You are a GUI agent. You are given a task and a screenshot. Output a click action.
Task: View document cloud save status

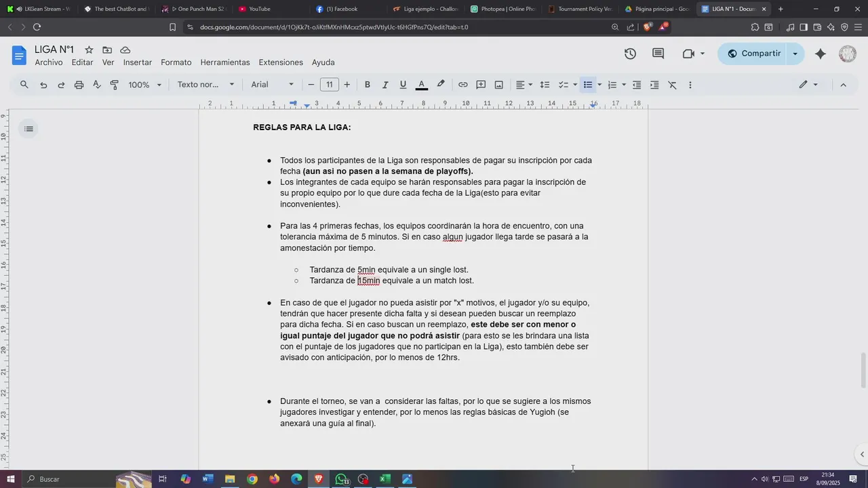coord(125,50)
